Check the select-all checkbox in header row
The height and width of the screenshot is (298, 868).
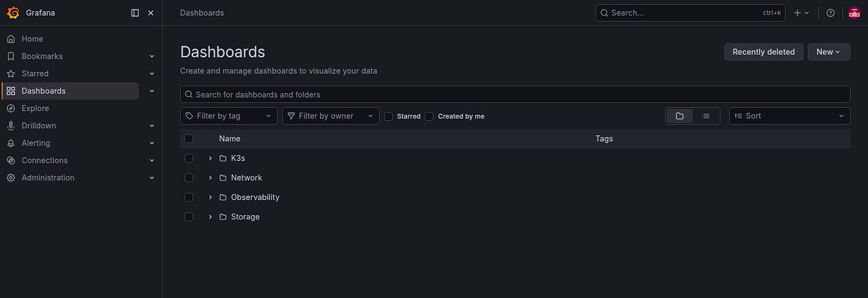point(189,138)
